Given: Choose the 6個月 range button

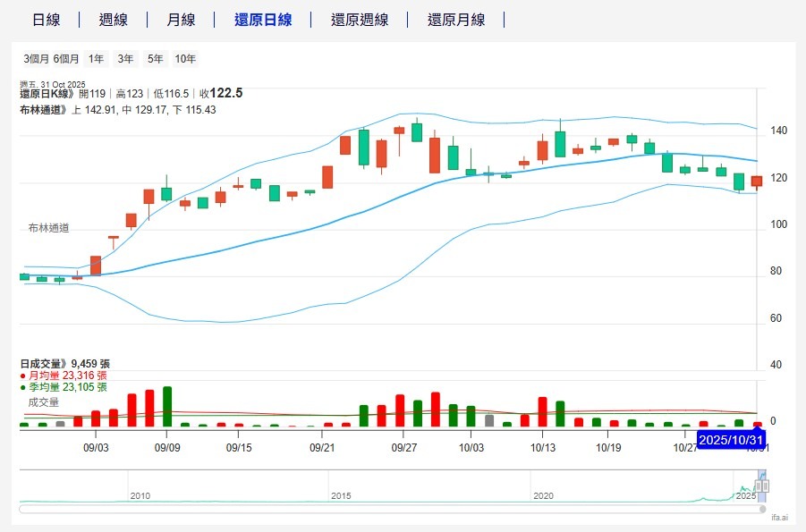Looking at the screenshot, I should pyautogui.click(x=66, y=59).
